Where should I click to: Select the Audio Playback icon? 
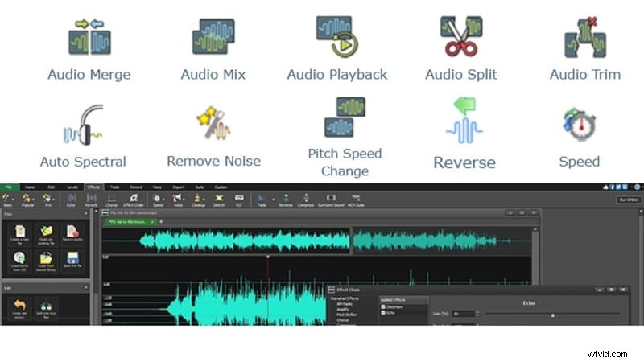(x=336, y=37)
